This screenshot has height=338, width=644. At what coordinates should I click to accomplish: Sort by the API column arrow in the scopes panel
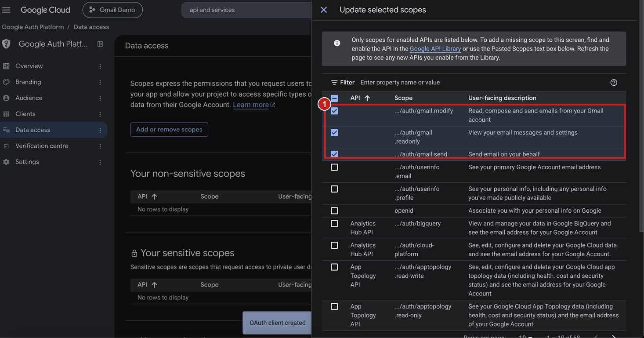(367, 98)
